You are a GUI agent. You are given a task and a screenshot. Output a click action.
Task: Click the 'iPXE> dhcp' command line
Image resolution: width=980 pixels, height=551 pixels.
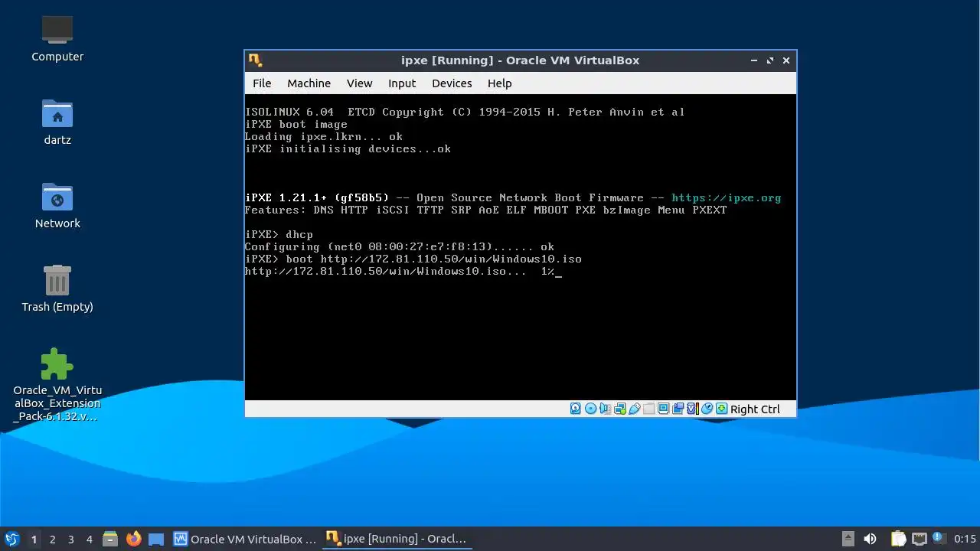click(279, 234)
